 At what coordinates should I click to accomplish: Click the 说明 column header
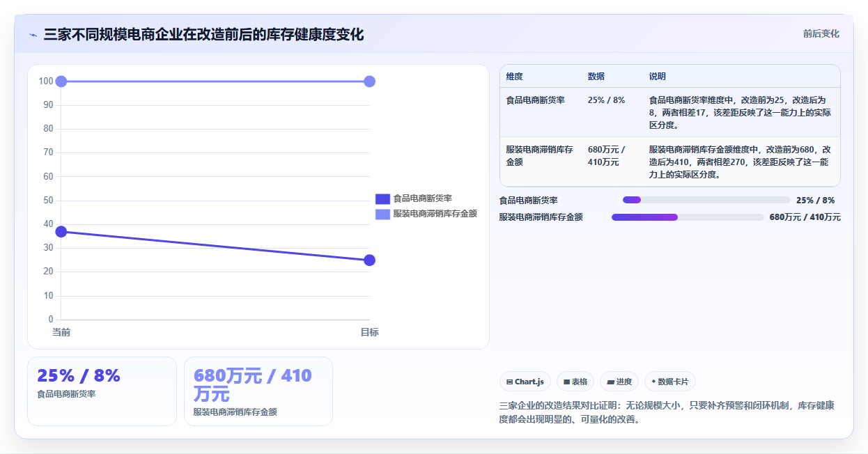coord(657,76)
